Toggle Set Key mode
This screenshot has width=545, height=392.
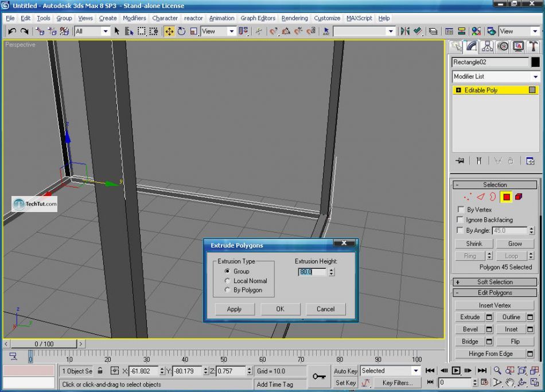345,383
